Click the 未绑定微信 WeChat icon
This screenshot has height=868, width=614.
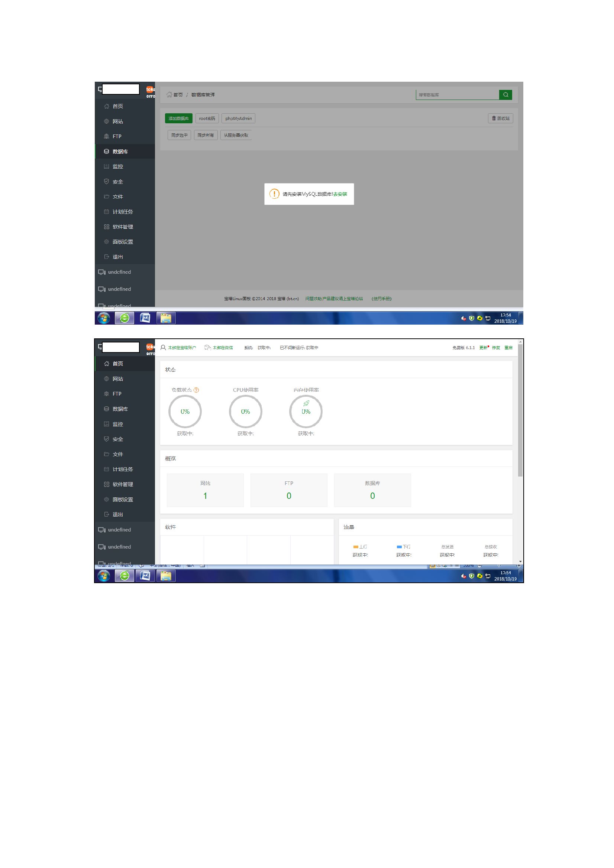[207, 347]
